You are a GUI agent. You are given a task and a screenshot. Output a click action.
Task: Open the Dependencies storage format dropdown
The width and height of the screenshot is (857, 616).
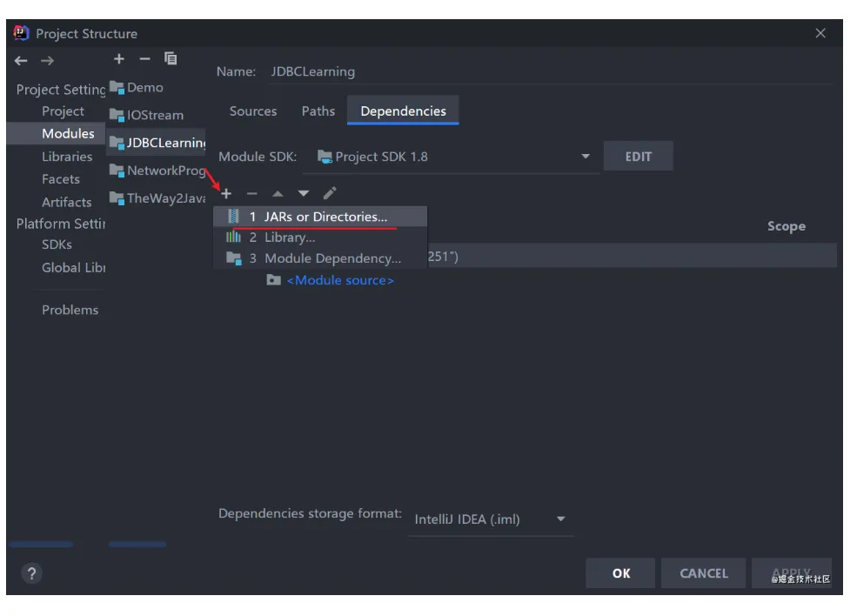coord(490,519)
